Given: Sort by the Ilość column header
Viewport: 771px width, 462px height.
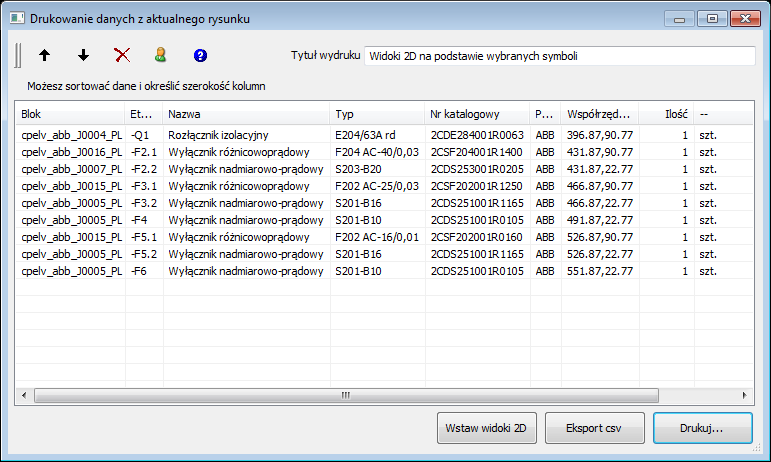Looking at the screenshot, I should click(x=665, y=114).
